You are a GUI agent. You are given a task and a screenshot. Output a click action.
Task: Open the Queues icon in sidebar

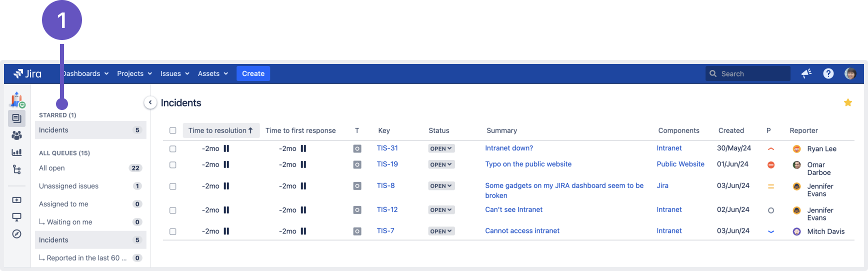[x=16, y=118]
